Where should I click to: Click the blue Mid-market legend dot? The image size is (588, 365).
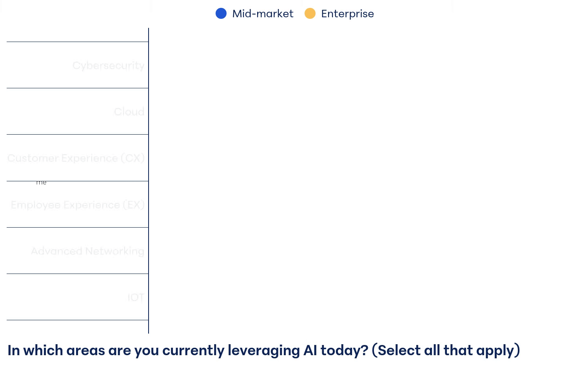coord(221,13)
